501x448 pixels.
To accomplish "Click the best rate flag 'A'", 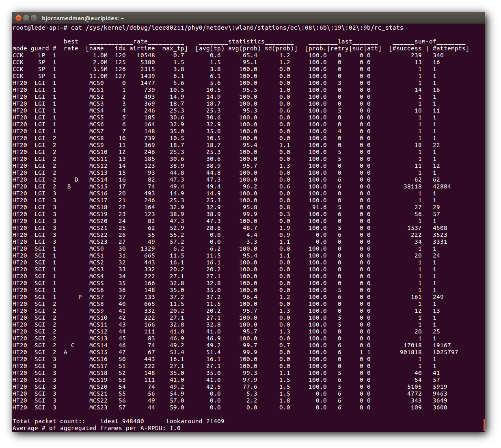I will [65, 352].
